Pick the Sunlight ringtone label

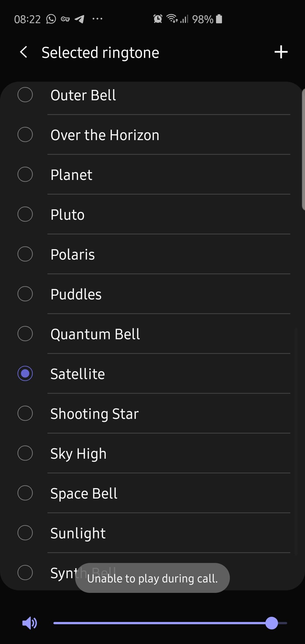78,533
